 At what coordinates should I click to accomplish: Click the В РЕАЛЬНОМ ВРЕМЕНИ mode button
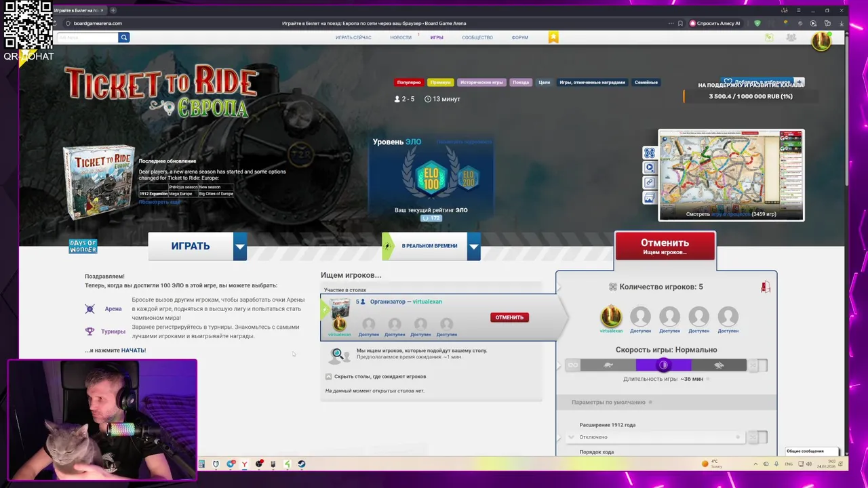click(425, 246)
